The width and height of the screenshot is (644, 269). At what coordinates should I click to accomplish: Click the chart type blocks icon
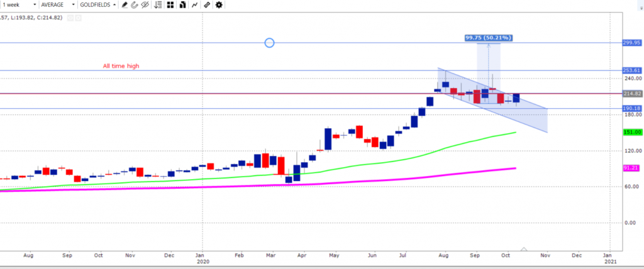click(181, 4)
